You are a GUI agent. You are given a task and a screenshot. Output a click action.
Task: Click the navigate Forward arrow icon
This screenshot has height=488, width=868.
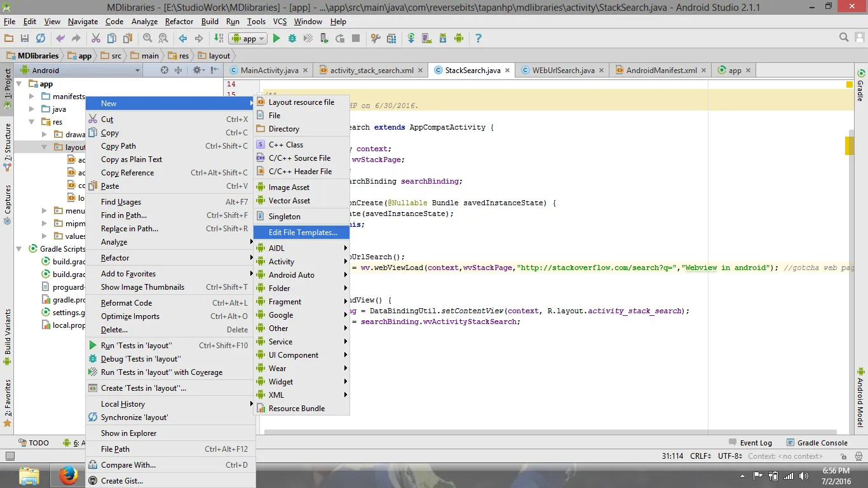[198, 39]
